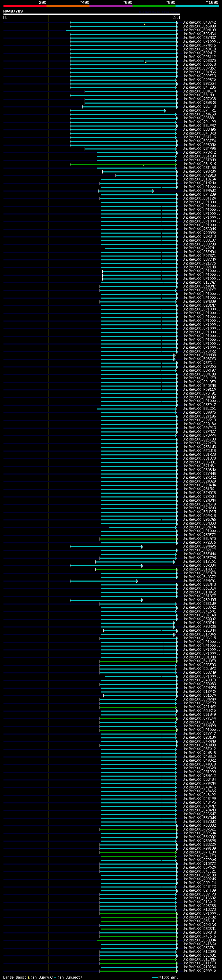
Task: Click label UniRef100_B8BH96
Action: point(199,129)
